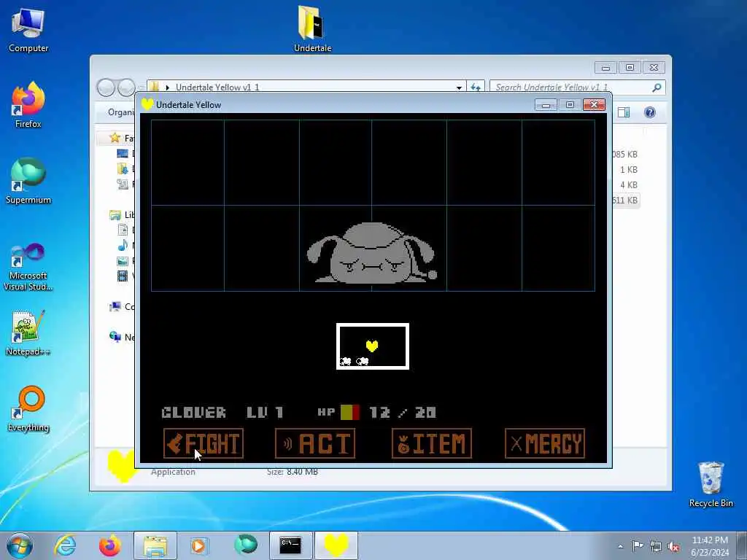The width and height of the screenshot is (747, 560).
Task: Open the Computer desktop icon
Action: pos(28,30)
